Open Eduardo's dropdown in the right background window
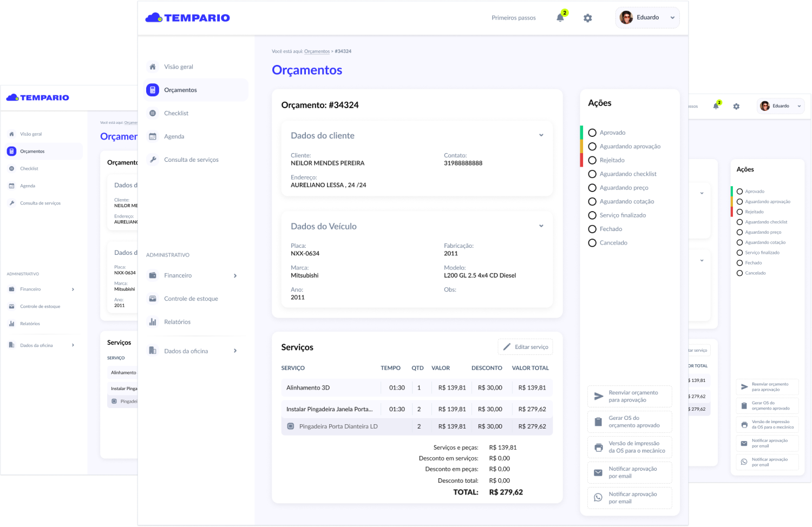This screenshot has width=812, height=527. point(799,106)
